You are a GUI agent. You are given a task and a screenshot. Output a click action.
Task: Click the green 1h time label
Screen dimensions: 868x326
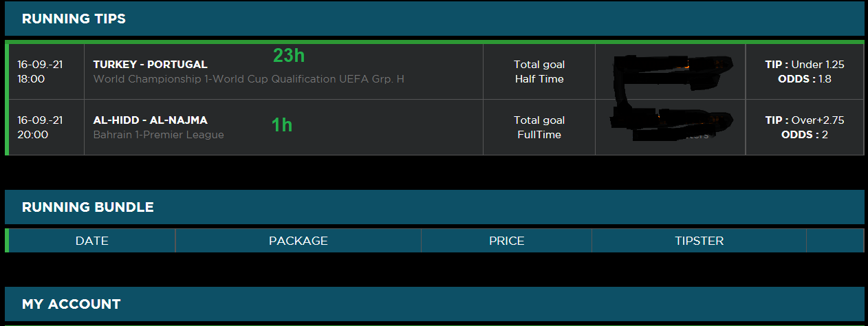tap(281, 124)
